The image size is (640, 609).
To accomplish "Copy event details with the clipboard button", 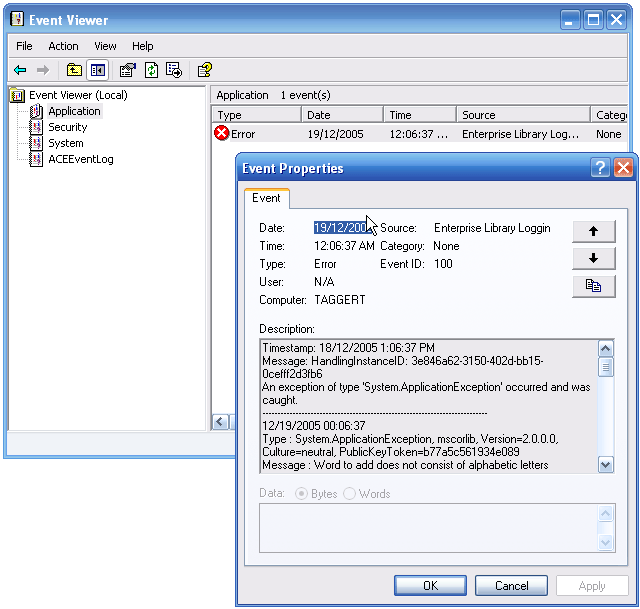I will tap(593, 286).
